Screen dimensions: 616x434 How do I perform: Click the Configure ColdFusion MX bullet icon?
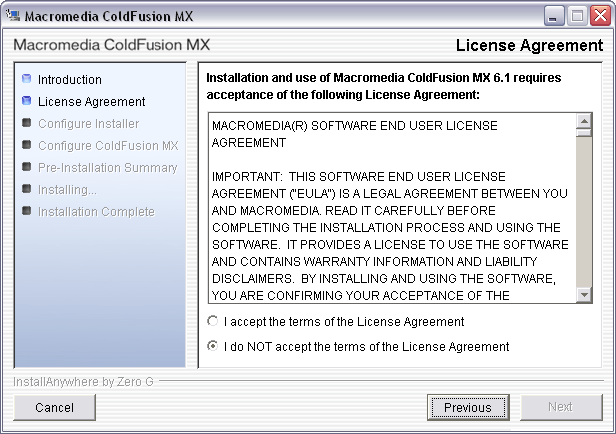point(27,145)
